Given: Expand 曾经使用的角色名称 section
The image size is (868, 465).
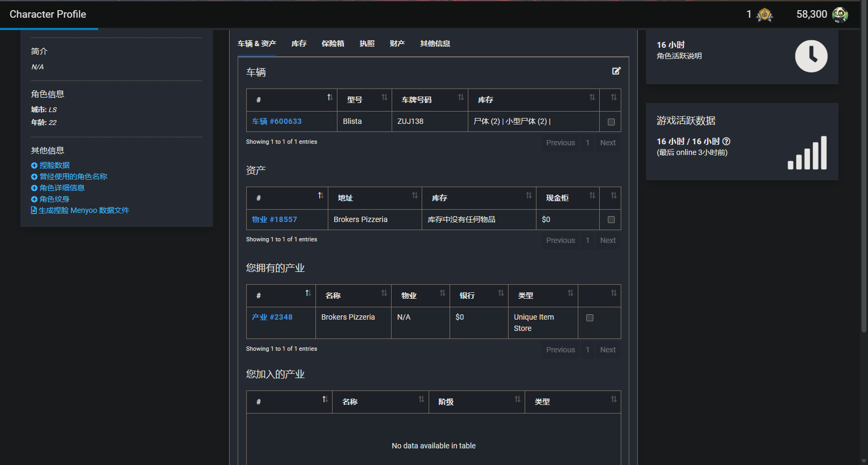Looking at the screenshot, I should pyautogui.click(x=73, y=176).
